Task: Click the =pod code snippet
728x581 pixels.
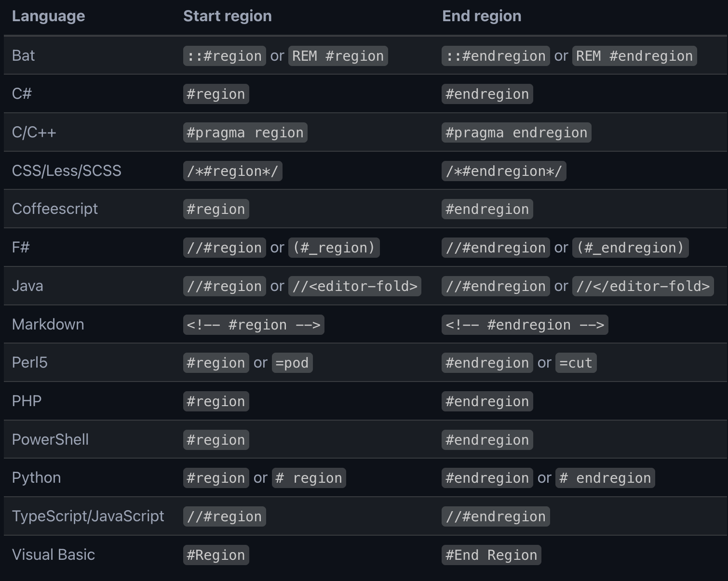Action: [292, 363]
